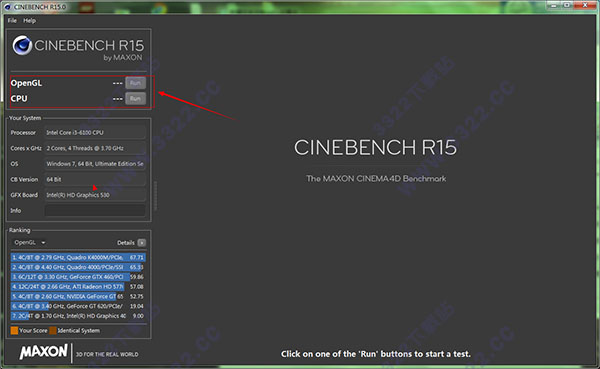This screenshot has height=369, width=600.
Task: Run the CPU benchmark test
Action: point(135,99)
